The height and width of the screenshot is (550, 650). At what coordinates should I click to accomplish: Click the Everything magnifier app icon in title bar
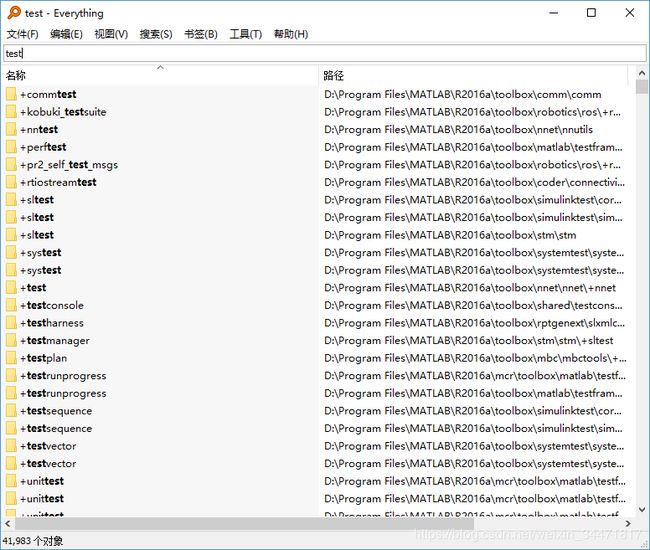(14, 12)
